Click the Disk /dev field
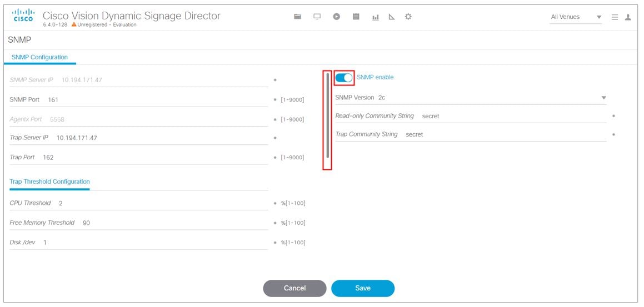 (139, 243)
